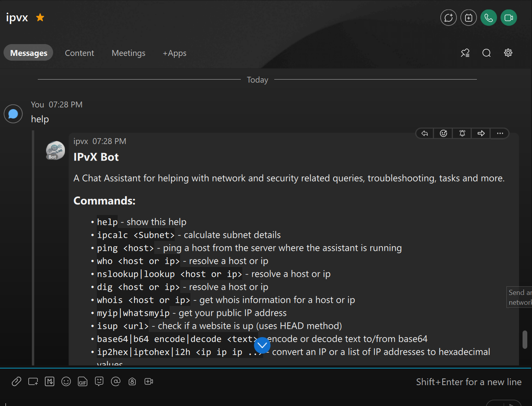
Task: Insert an @ mention
Action: (116, 381)
